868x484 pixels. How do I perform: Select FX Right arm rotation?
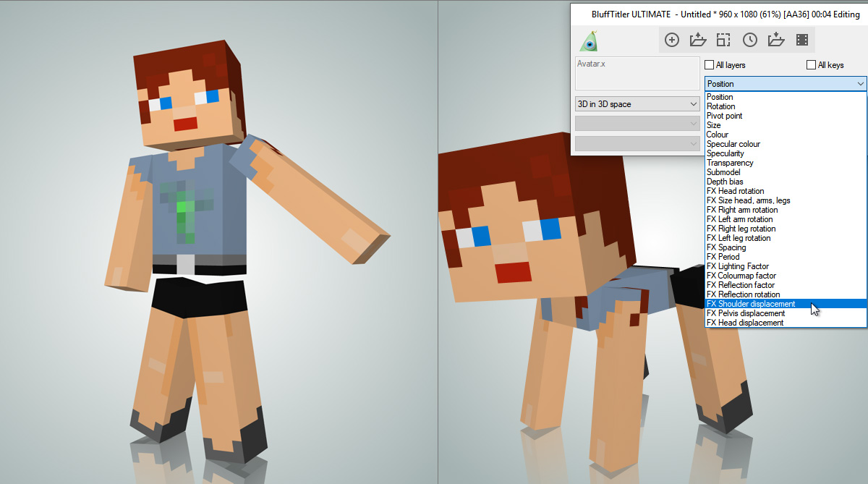pyautogui.click(x=786, y=210)
